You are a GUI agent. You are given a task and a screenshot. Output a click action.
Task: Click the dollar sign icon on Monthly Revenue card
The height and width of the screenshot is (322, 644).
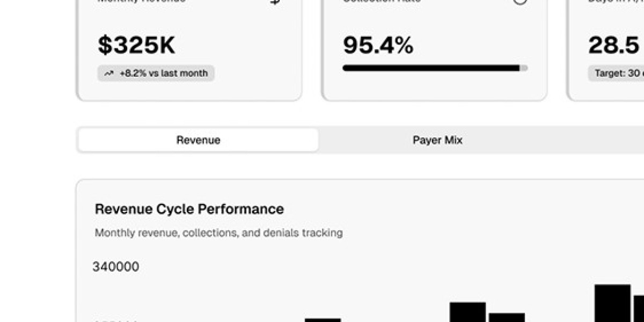point(274,3)
